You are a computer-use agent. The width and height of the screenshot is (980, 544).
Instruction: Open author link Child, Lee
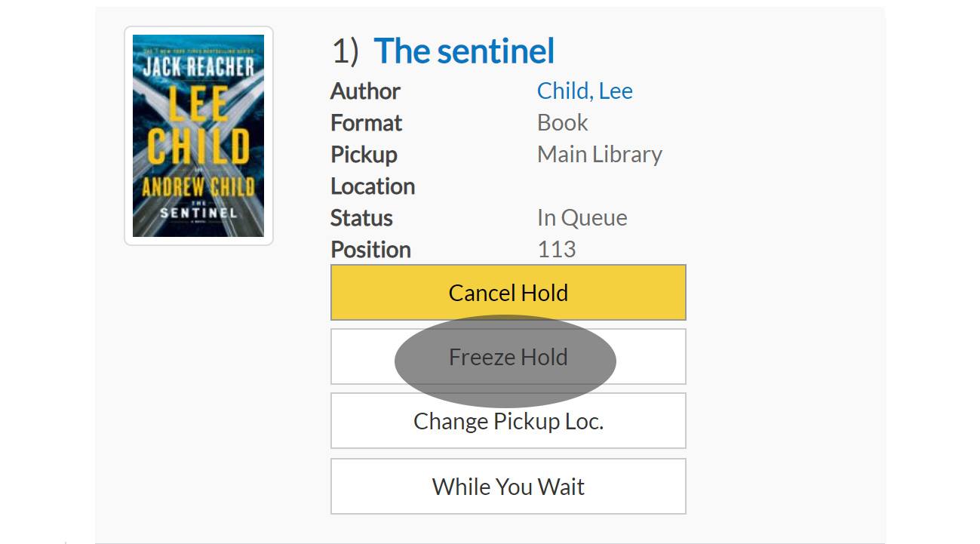tap(585, 91)
